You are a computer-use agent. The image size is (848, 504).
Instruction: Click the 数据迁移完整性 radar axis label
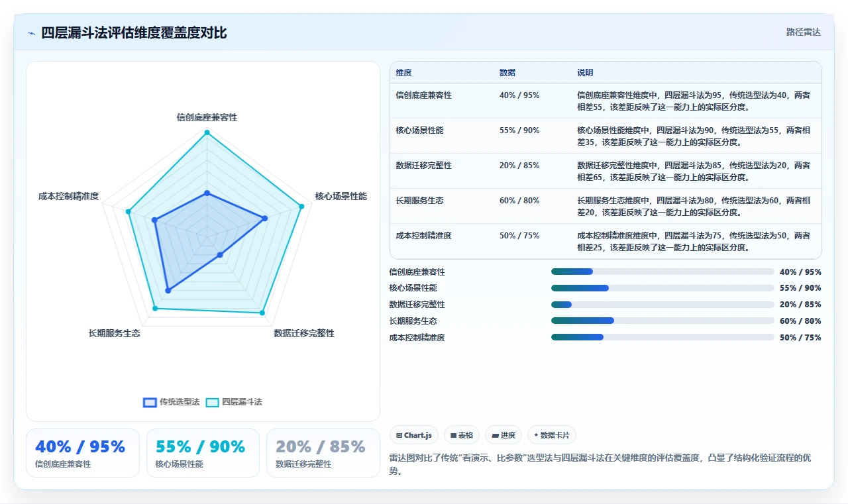(x=304, y=333)
